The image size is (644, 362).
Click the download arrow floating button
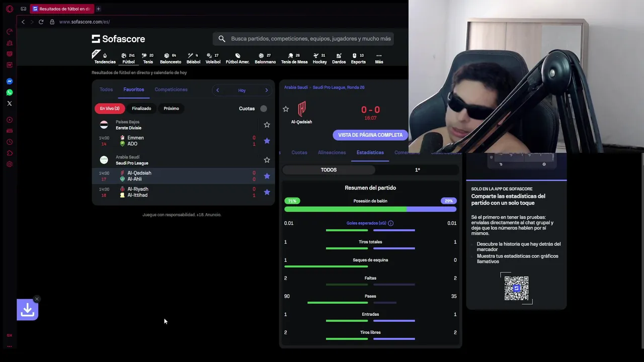tap(27, 310)
